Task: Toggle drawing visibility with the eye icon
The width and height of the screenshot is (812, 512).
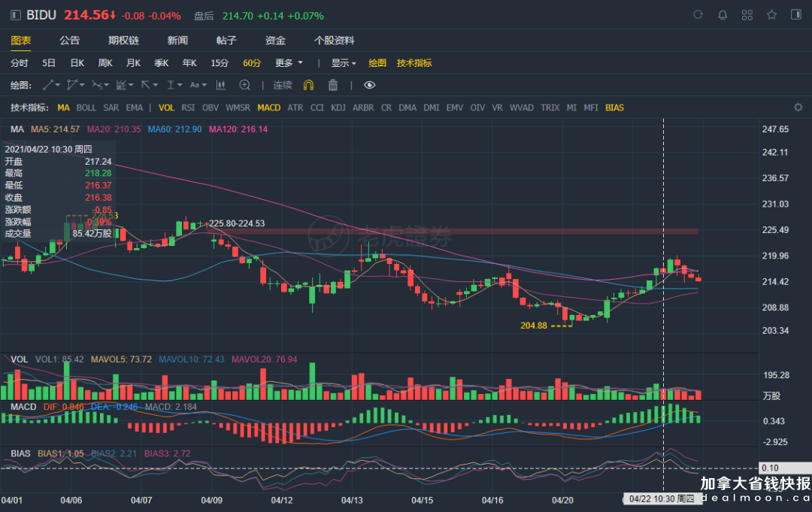Action: click(x=369, y=85)
